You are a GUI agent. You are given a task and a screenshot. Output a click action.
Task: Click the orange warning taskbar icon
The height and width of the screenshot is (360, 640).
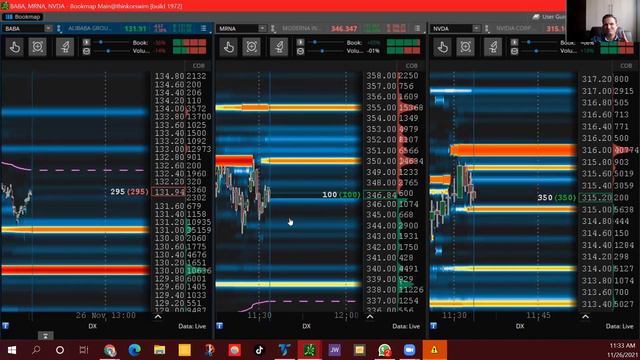[434, 350]
